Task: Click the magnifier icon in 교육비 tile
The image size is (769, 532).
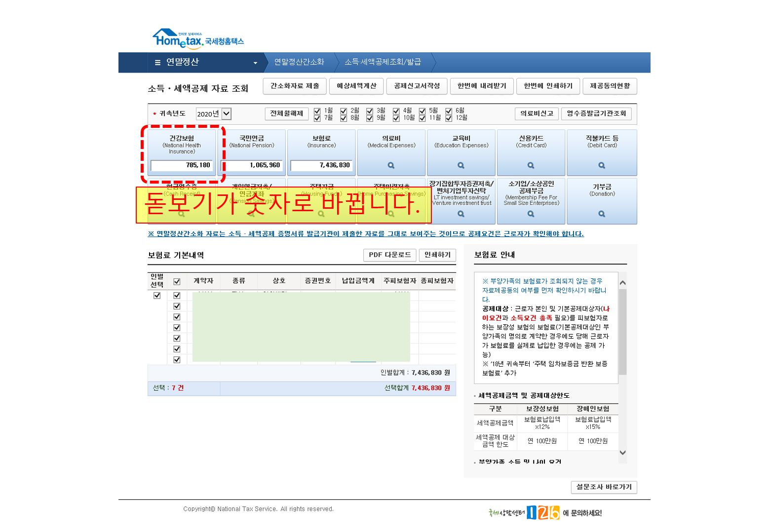Action: [461, 165]
